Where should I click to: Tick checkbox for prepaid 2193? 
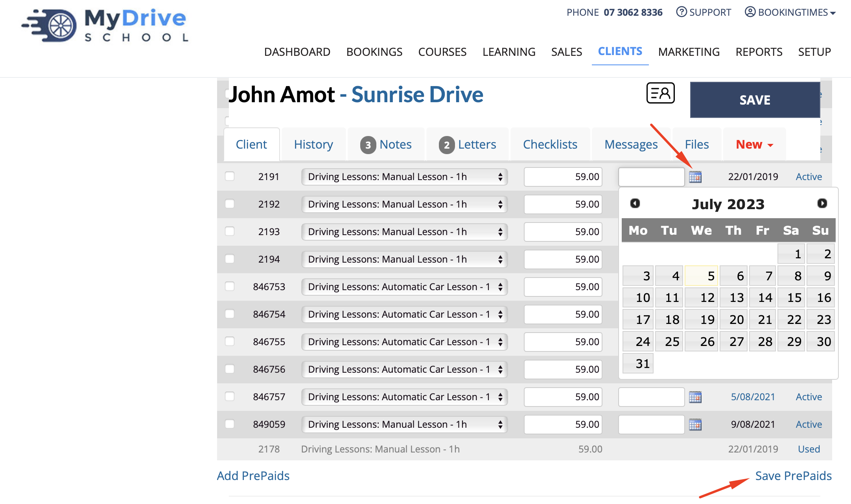tap(230, 231)
